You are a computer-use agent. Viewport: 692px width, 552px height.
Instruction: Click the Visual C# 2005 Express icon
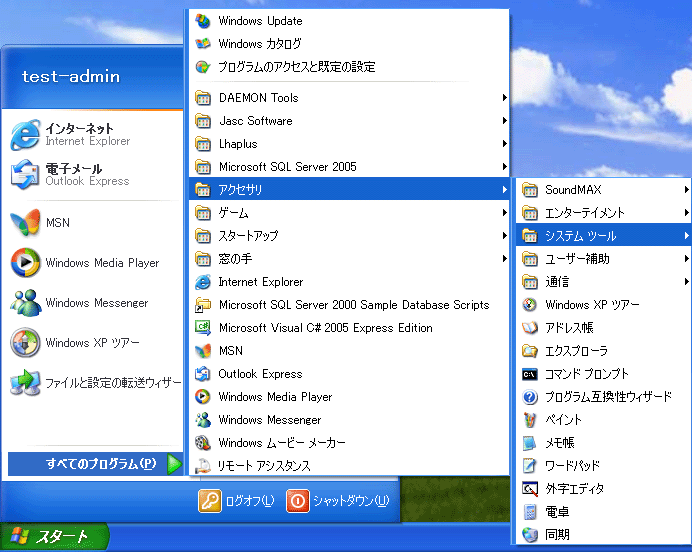203,328
